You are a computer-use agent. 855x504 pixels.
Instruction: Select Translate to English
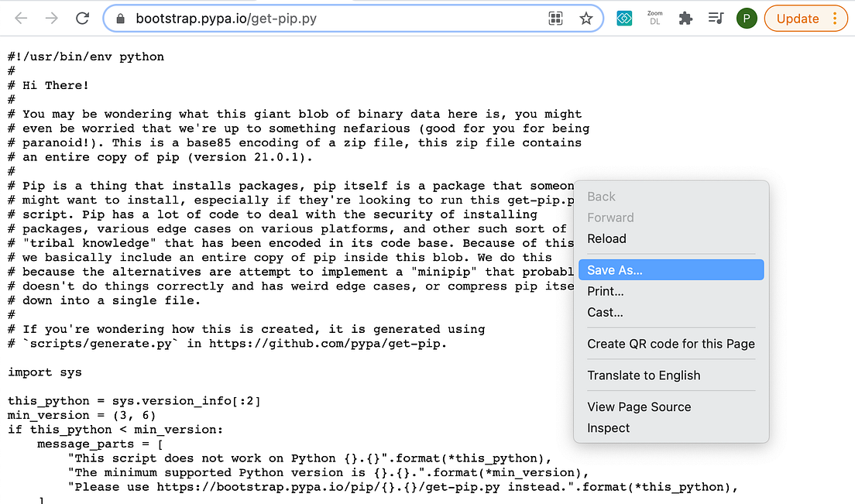click(671, 376)
